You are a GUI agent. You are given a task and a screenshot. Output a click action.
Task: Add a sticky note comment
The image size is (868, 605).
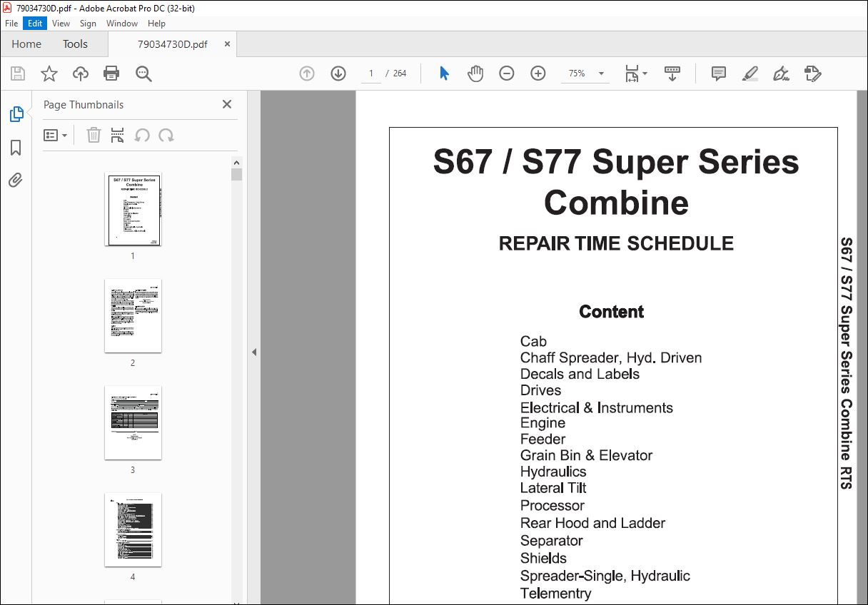click(x=719, y=73)
